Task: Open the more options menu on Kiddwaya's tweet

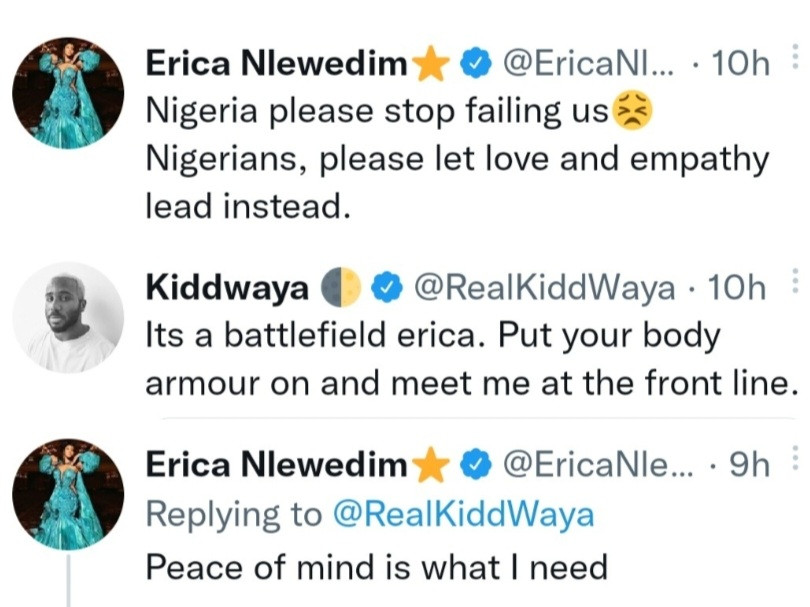Action: pos(796,283)
